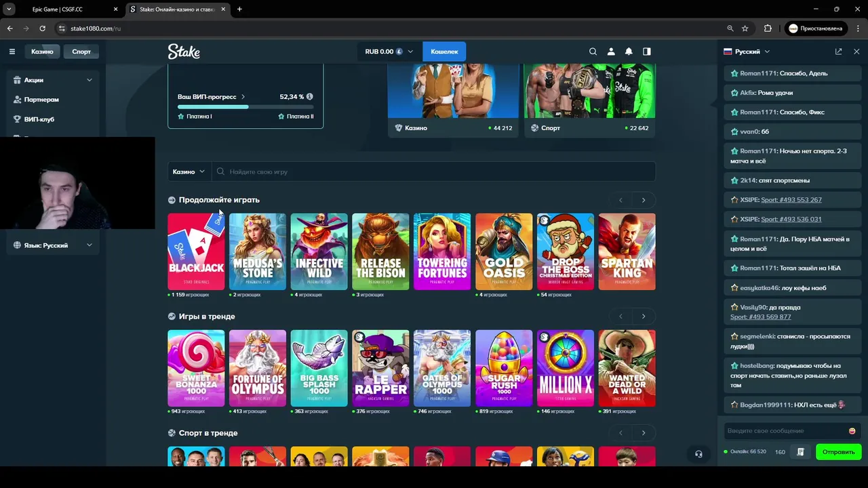This screenshot has width=868, height=488.
Task: Open the browser extensions puzzle icon
Action: (768, 28)
